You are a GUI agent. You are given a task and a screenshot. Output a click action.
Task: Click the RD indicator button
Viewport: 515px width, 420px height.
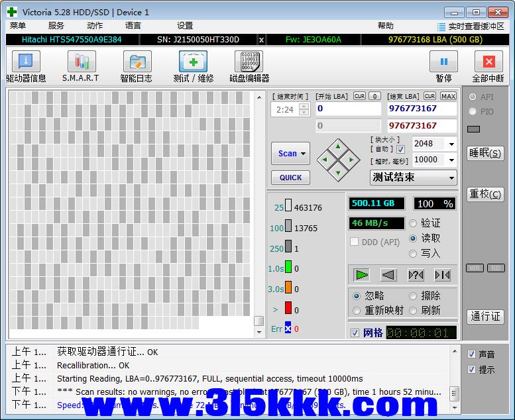tap(496, 268)
